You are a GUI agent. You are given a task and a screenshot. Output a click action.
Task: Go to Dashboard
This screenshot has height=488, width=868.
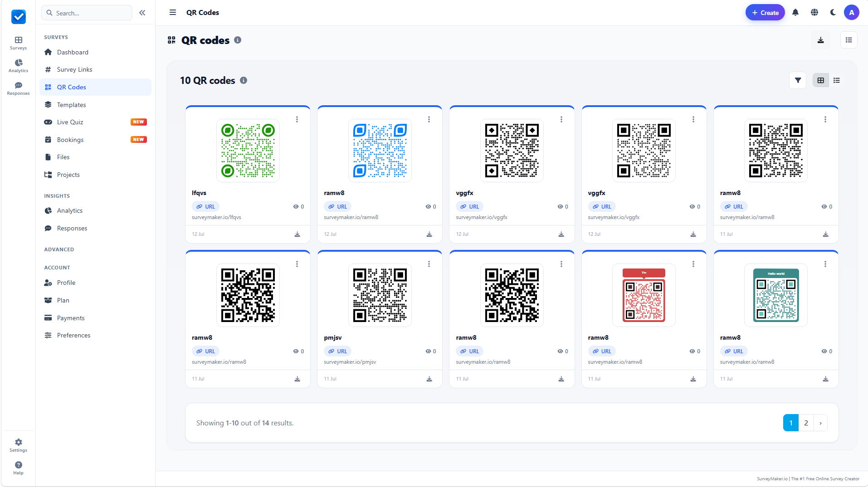(x=95, y=52)
